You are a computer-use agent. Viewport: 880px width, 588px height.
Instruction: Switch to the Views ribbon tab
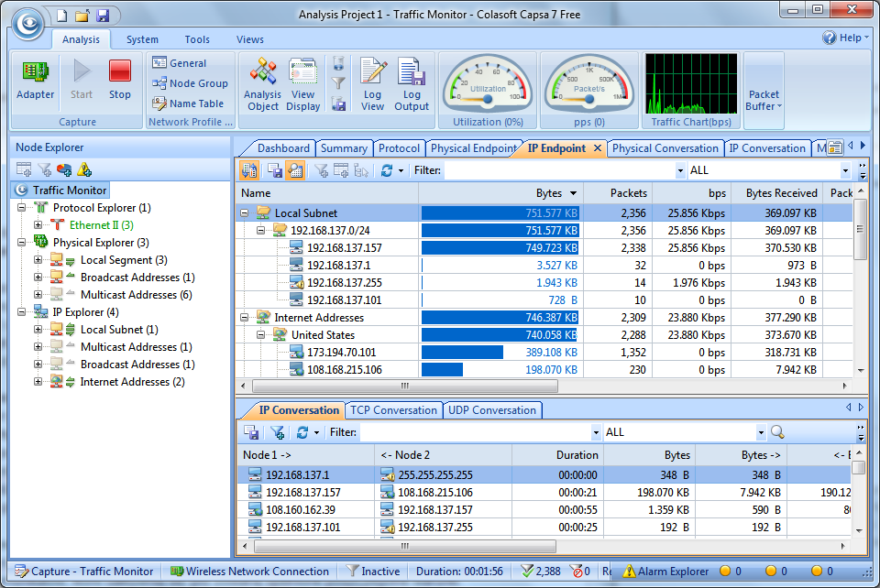coord(249,39)
